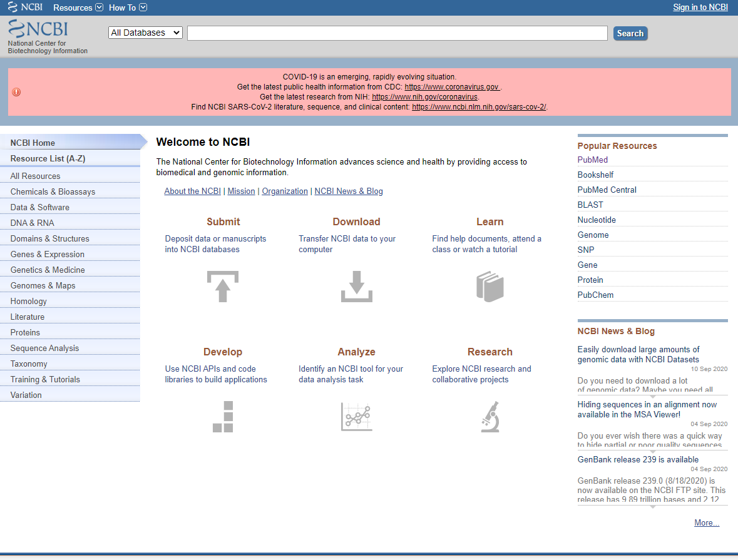The width and height of the screenshot is (738, 560).
Task: Open PubChem in Popular Resources
Action: click(595, 295)
